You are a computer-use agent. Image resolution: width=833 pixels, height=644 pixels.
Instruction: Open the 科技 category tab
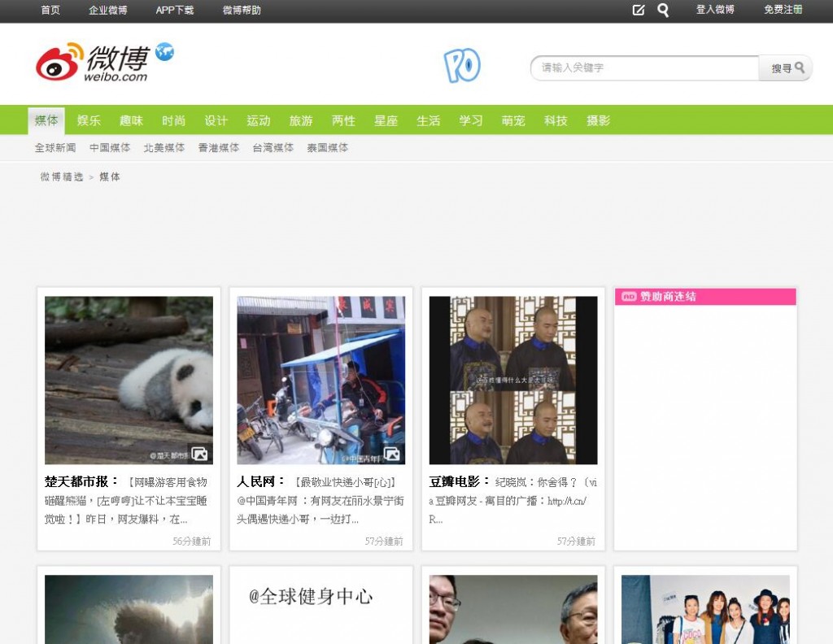tap(556, 120)
